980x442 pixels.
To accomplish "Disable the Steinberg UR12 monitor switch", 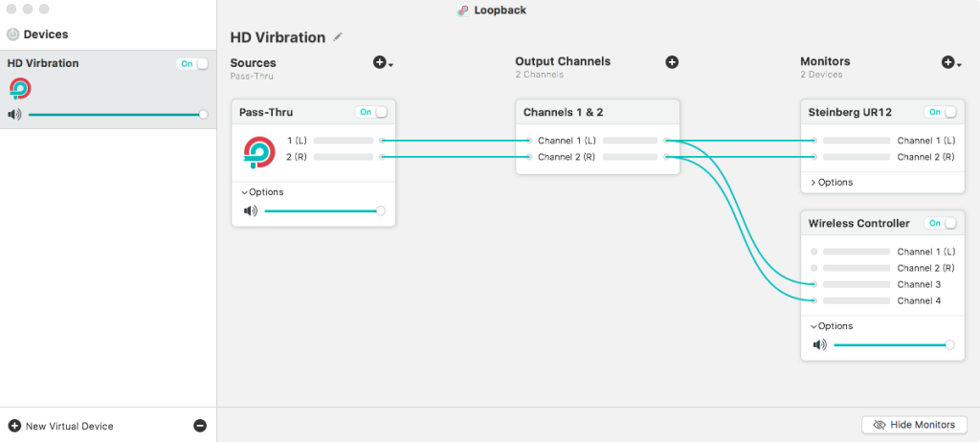I will pyautogui.click(x=941, y=112).
